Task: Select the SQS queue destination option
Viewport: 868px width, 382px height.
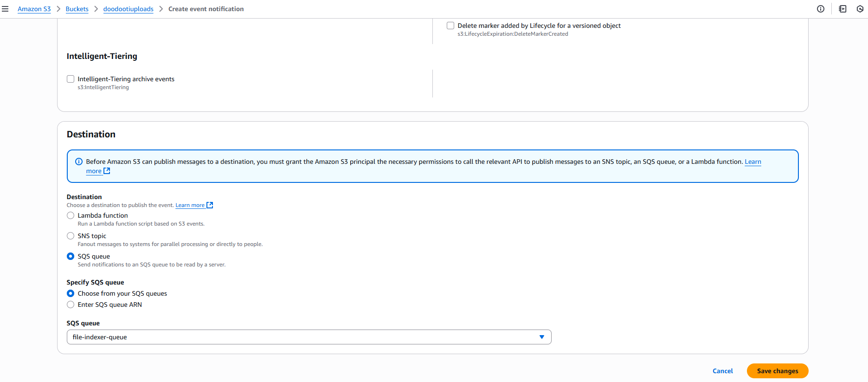Action: [x=71, y=256]
